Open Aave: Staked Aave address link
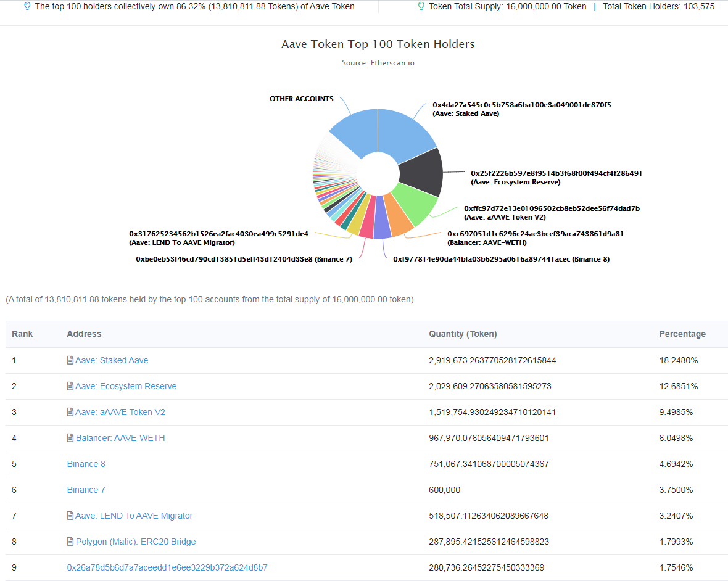 click(x=112, y=360)
